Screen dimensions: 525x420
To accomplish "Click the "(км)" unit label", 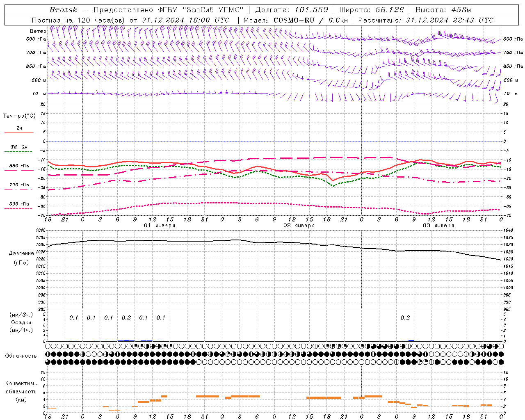I will pos(21,399).
